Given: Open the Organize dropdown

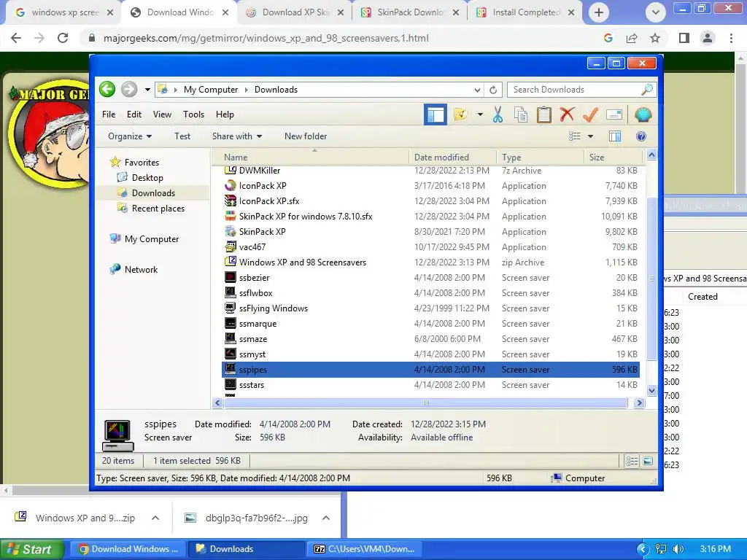Looking at the screenshot, I should click(130, 136).
